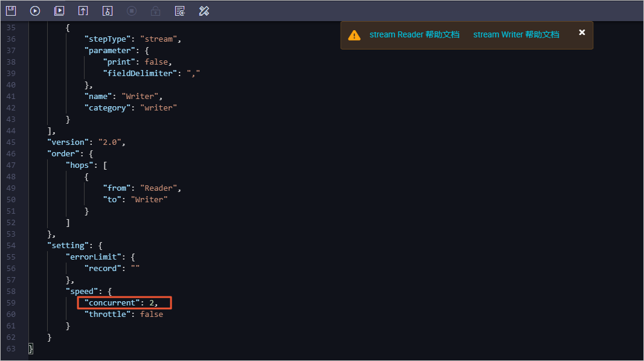Image resolution: width=644 pixels, height=361 pixels.
Task: Click line number 63 in the gutter
Action: [11, 349]
